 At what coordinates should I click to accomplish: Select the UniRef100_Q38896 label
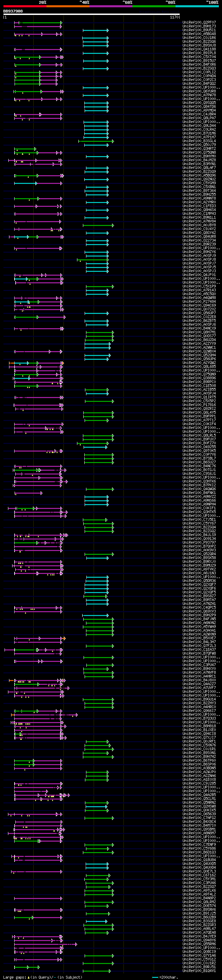pos(199,378)
